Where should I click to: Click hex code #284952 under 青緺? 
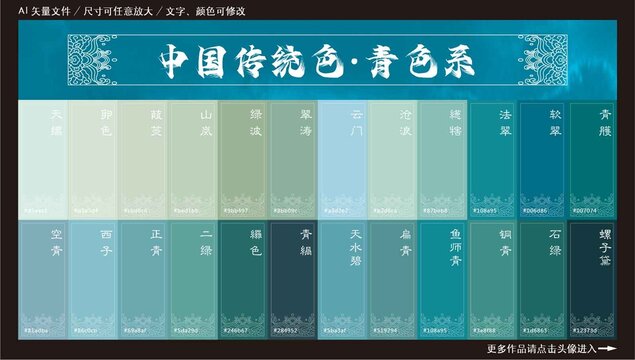(x=285, y=330)
